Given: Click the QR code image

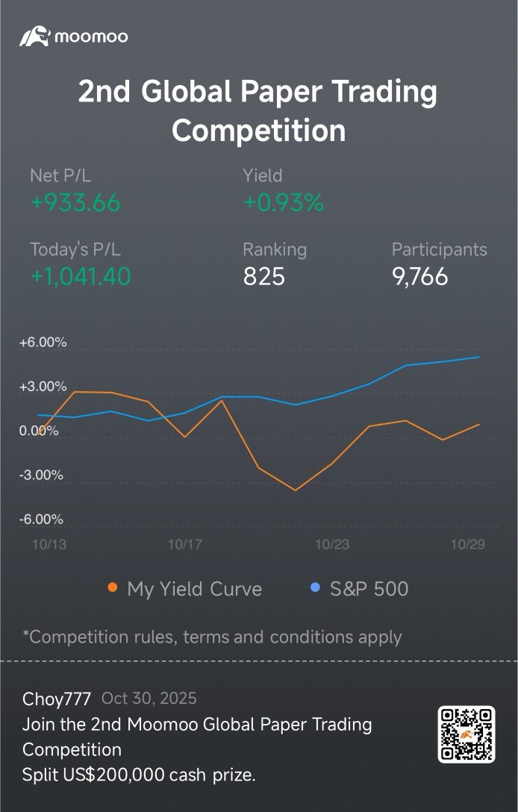Looking at the screenshot, I should (466, 734).
